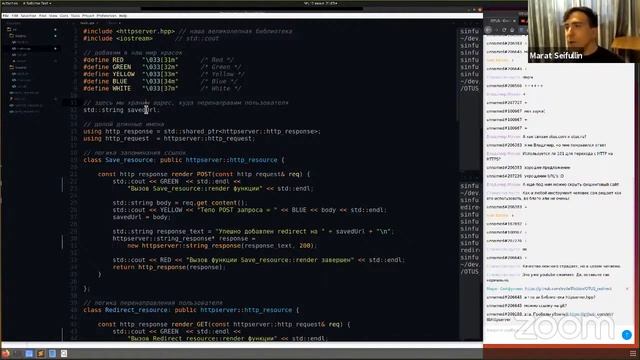Open the Sublime Text icon in the taskbar
The height and width of the screenshot is (360, 640).
coord(41,353)
